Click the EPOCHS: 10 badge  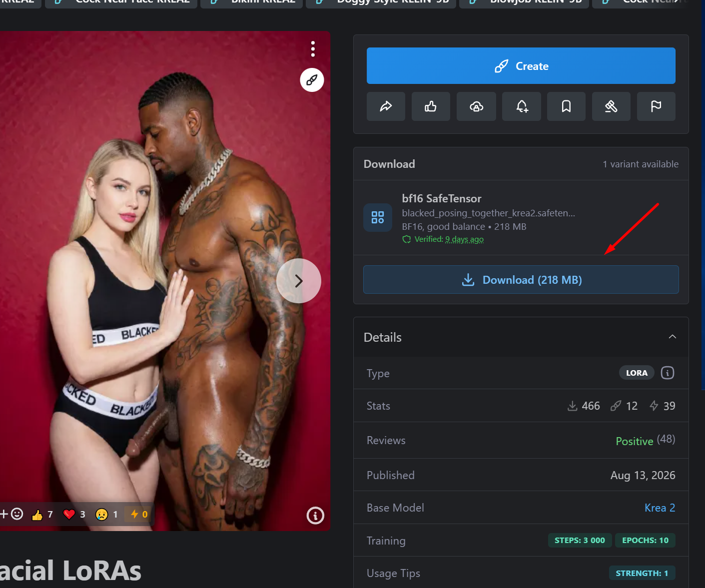coord(645,540)
